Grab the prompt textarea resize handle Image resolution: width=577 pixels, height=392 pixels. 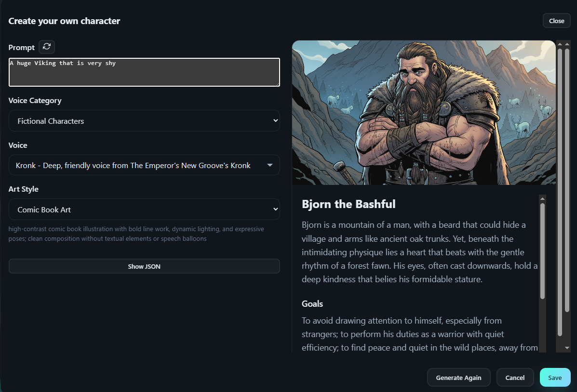click(x=277, y=84)
